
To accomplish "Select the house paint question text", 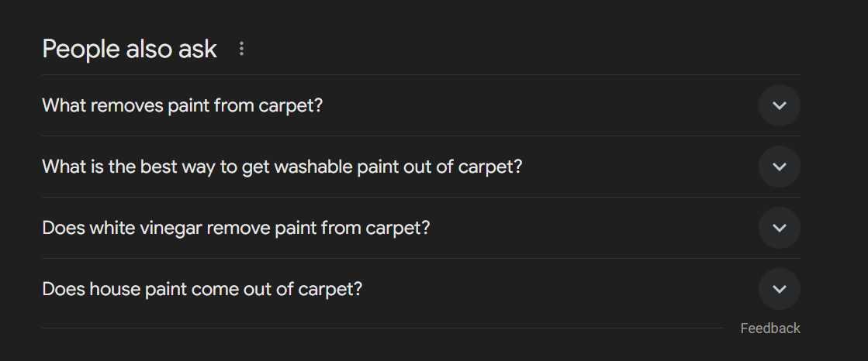I will pos(202,289).
